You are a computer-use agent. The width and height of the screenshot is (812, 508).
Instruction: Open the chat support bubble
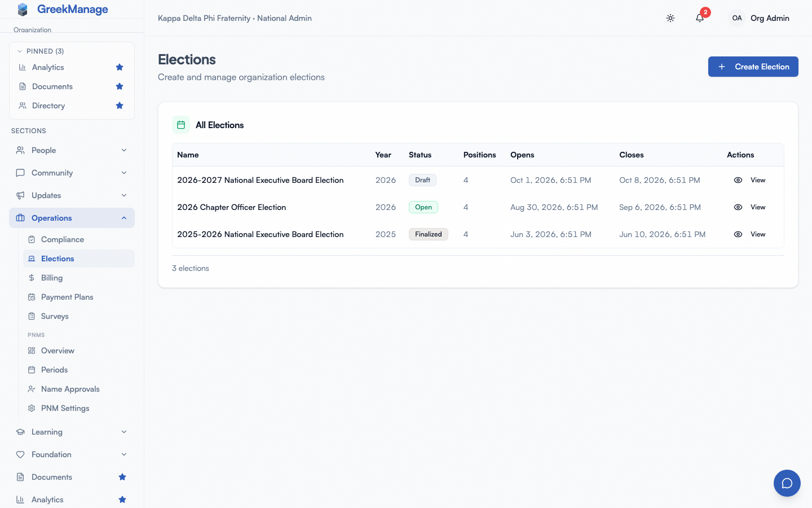coord(787,483)
